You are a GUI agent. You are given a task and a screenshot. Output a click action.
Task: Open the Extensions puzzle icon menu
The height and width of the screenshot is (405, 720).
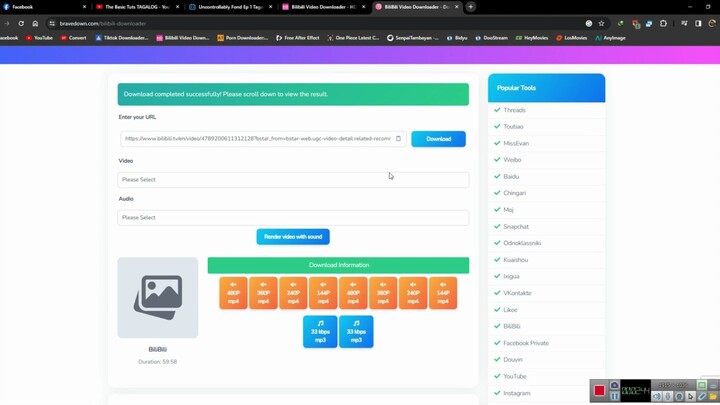click(663, 23)
